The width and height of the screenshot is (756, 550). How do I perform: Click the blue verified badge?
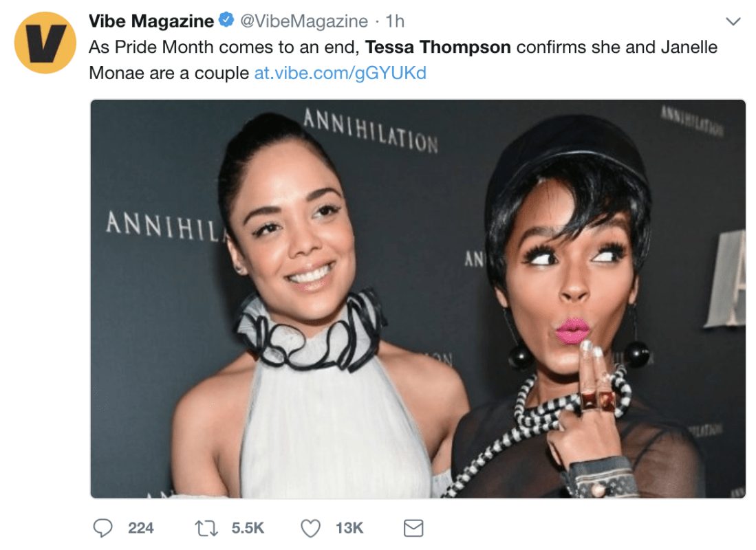tap(226, 20)
